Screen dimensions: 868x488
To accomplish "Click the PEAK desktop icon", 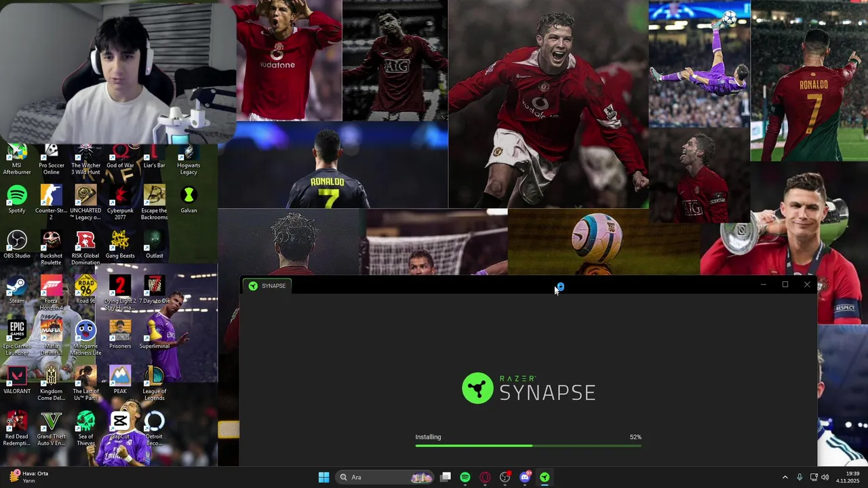I will pos(120,381).
